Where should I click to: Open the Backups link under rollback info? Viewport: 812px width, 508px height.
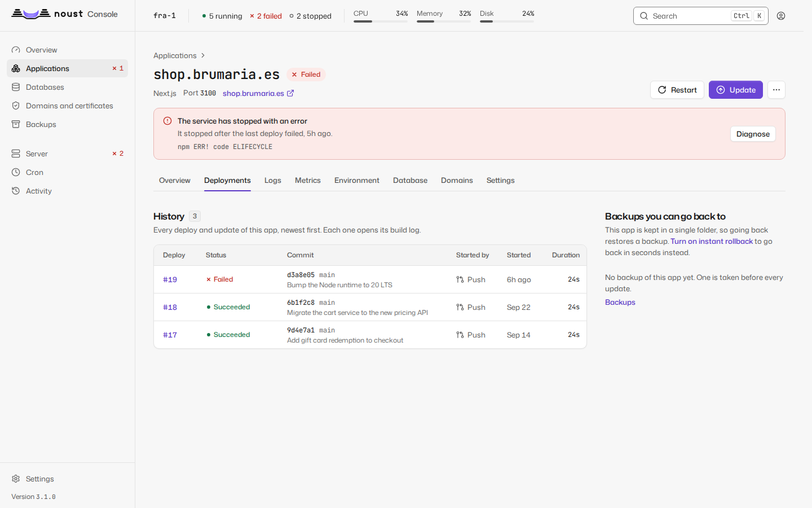pyautogui.click(x=620, y=302)
